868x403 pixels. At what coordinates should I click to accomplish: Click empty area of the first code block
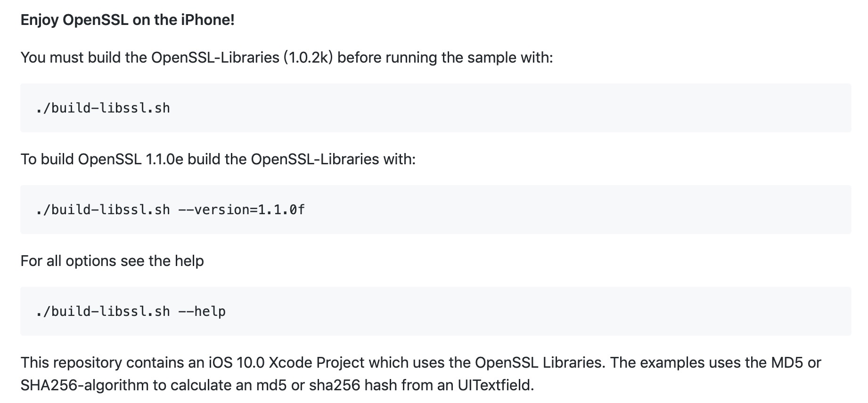pyautogui.click(x=518, y=108)
